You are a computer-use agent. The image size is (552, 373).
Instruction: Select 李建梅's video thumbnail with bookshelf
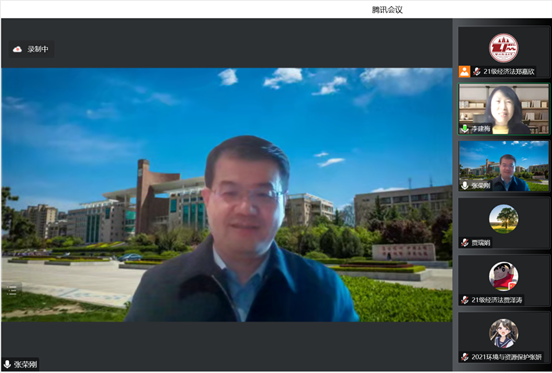coord(503,109)
